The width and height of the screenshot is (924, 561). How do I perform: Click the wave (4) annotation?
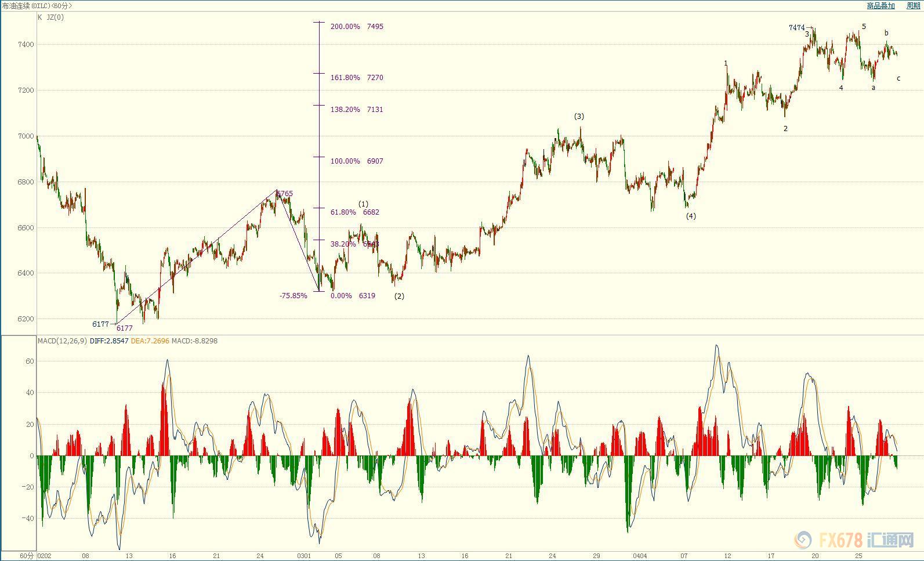691,216
